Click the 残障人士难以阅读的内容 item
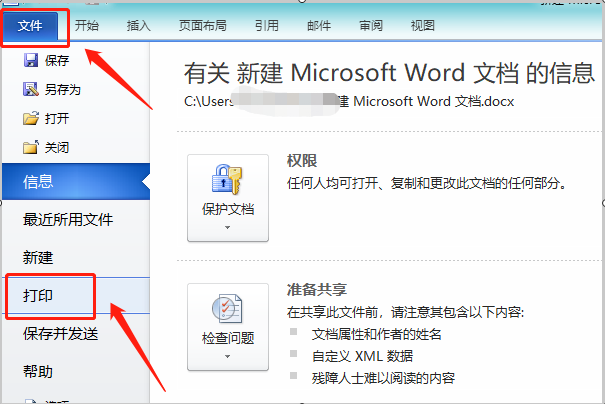Image resolution: width=605 pixels, height=404 pixels. pyautogui.click(x=383, y=378)
